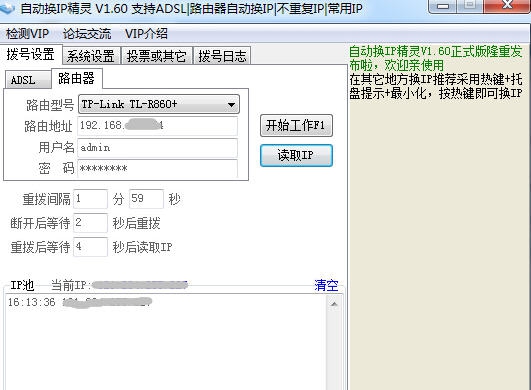
Task: Minimize the 自动换IP精灵 window
Action: click(443, 6)
